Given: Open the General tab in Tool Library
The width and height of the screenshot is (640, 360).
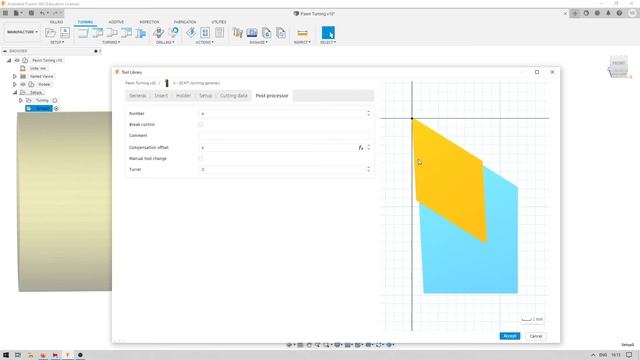Looking at the screenshot, I should click(x=138, y=96).
